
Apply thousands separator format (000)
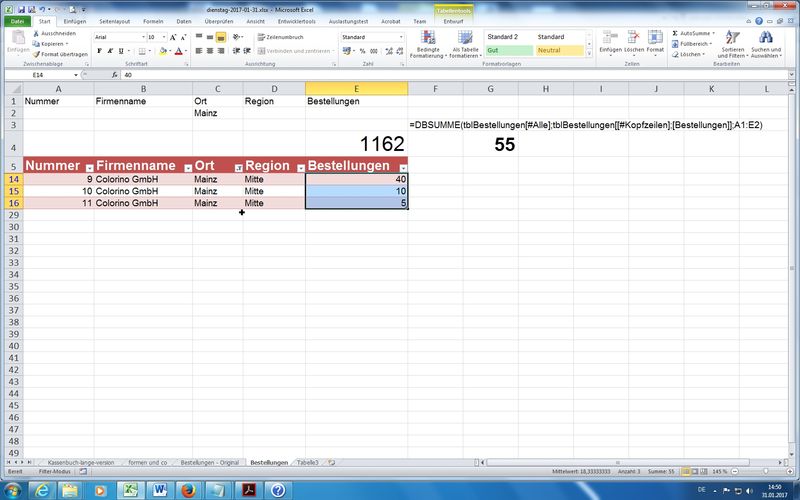click(374, 51)
